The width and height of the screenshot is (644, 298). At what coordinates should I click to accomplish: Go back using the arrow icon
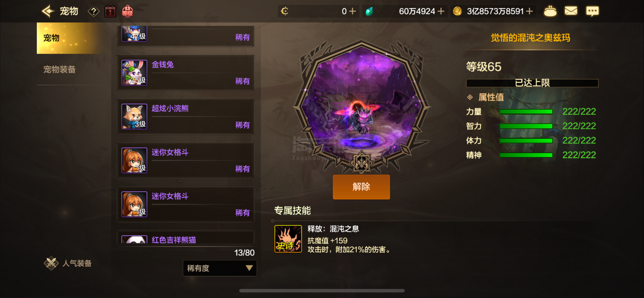point(48,11)
